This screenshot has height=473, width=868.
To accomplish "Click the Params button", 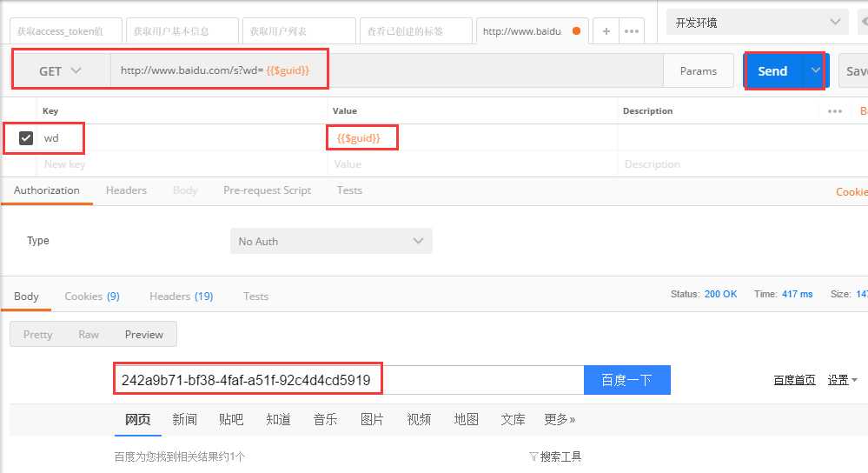I will (698, 71).
